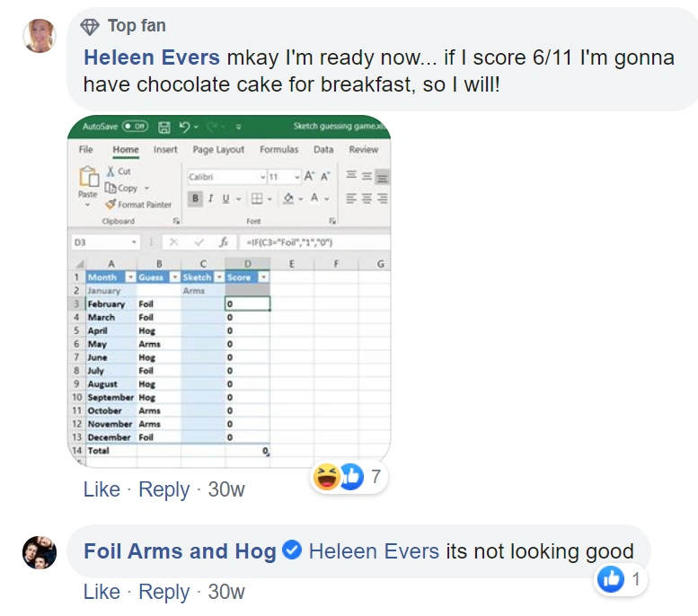Switch to the Insert ribbon tab

165,150
